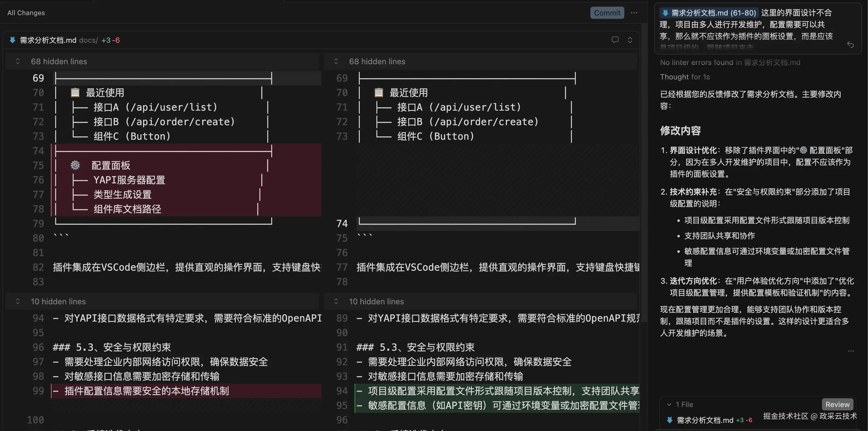868x431 pixels.
Task: Click the revert arrow icon in chat message
Action: (x=850, y=45)
